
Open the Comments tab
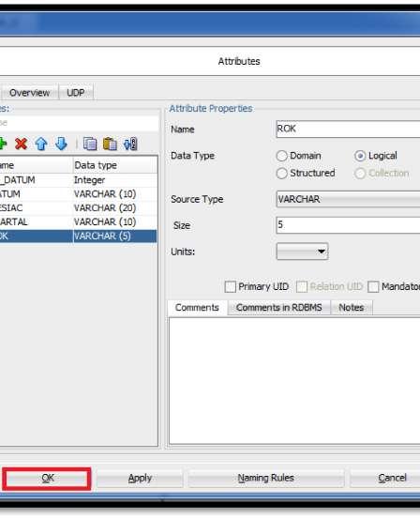pos(197,308)
